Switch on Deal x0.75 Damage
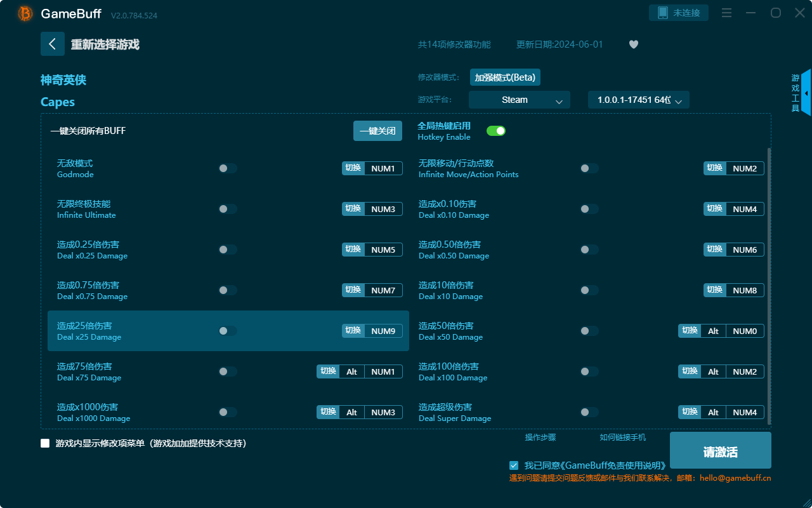812x508 pixels. [228, 290]
